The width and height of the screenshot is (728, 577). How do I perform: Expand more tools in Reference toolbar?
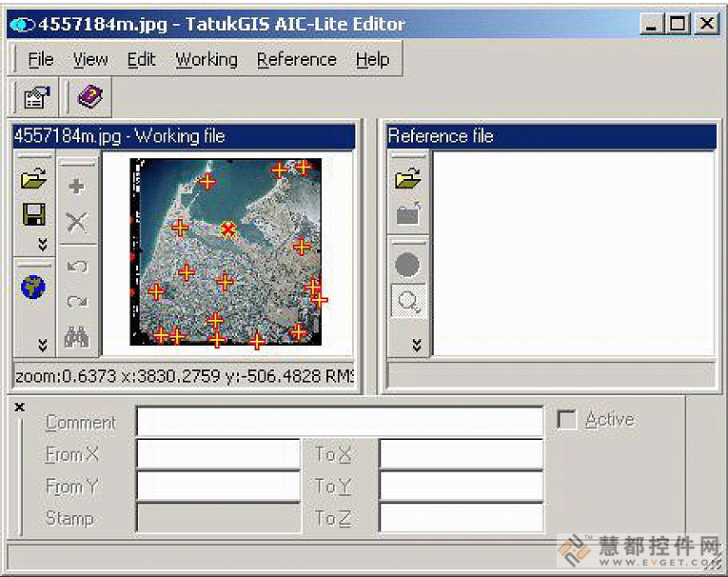pyautogui.click(x=417, y=345)
